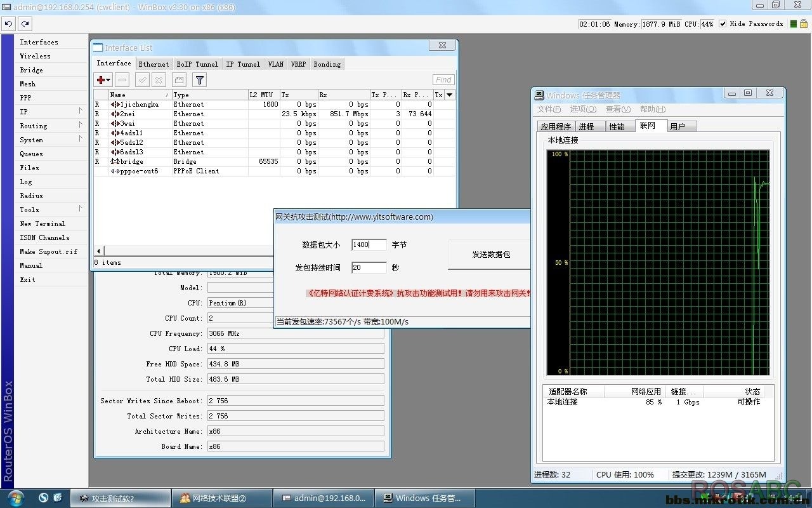Click the send duration field containing 20
Screen dimensions: 812x508
pyautogui.click(x=369, y=267)
